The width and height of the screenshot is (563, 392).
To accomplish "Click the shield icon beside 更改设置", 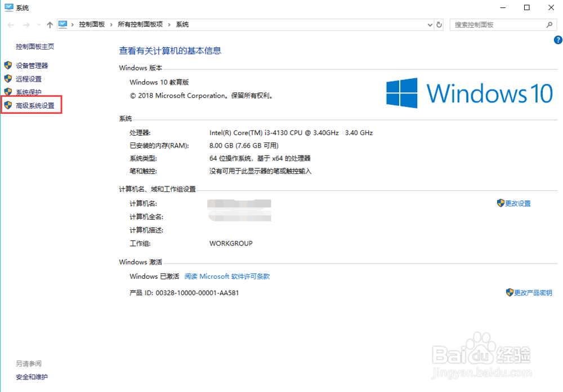I will (501, 203).
